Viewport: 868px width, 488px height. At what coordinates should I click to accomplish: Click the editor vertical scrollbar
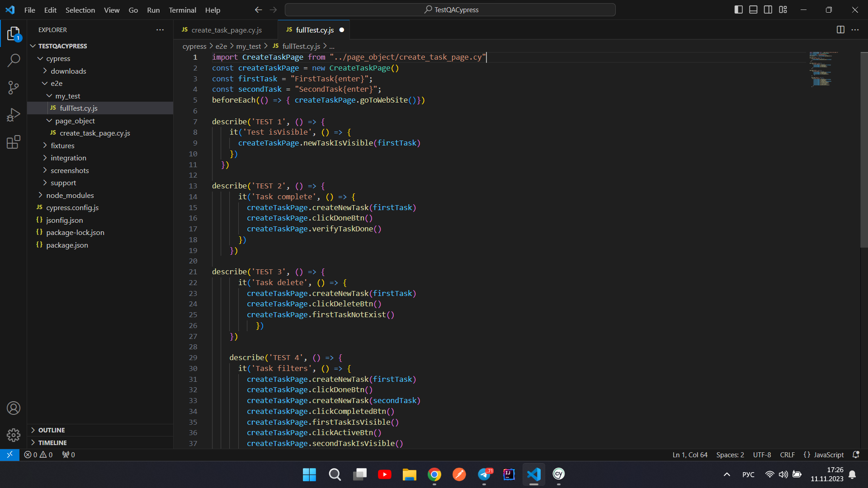coord(864,149)
